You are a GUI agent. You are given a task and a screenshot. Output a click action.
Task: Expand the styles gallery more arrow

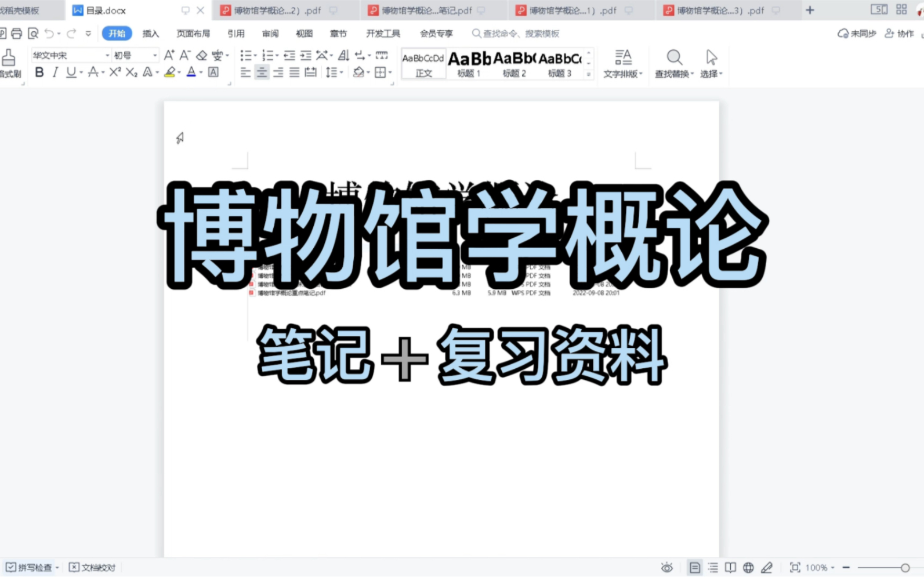click(x=589, y=74)
